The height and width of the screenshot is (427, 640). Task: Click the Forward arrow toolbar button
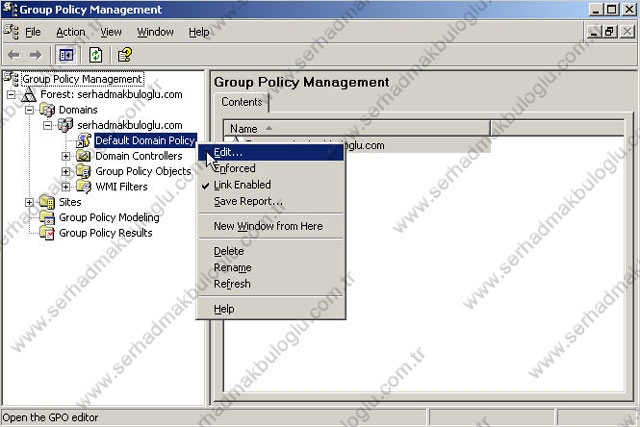36,55
